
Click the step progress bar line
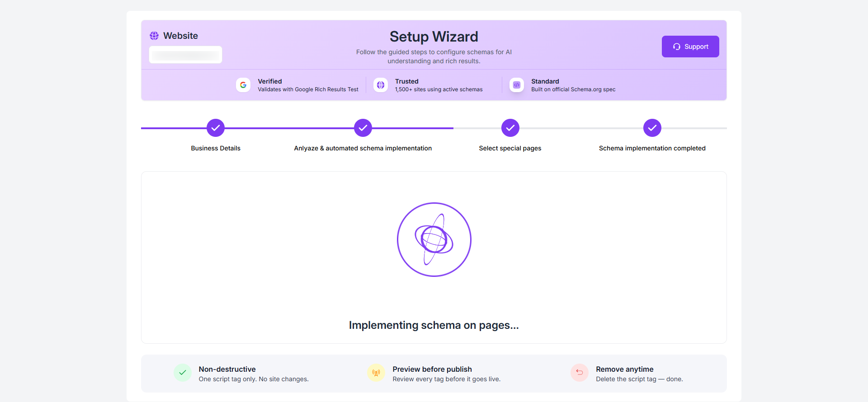point(289,128)
